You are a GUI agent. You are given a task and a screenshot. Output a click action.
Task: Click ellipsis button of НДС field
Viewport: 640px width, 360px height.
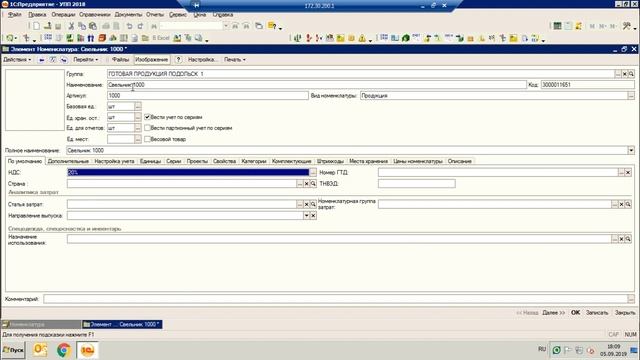(x=313, y=173)
